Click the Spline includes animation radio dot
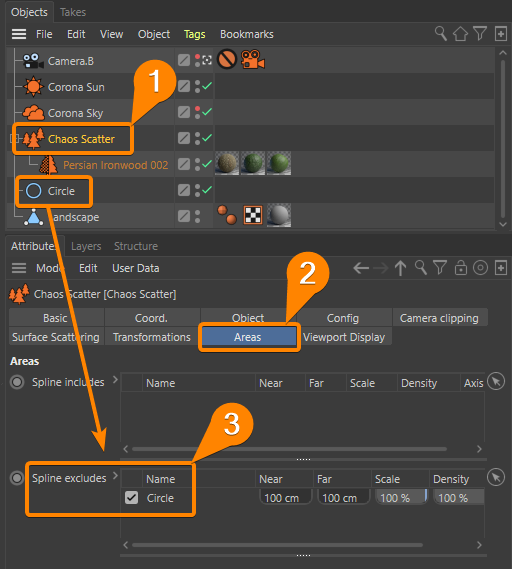 coord(17,382)
